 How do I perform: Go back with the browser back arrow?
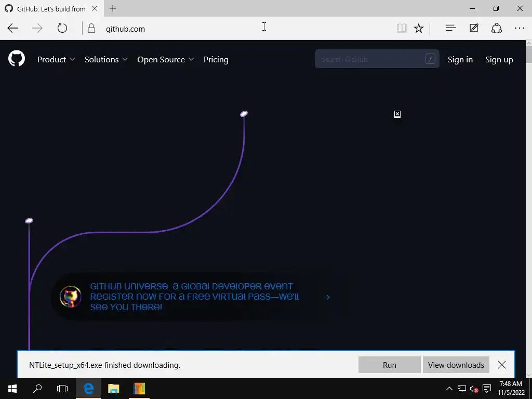(x=12, y=28)
